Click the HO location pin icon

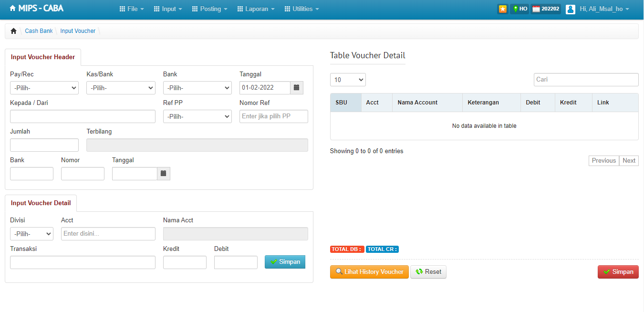[515, 9]
